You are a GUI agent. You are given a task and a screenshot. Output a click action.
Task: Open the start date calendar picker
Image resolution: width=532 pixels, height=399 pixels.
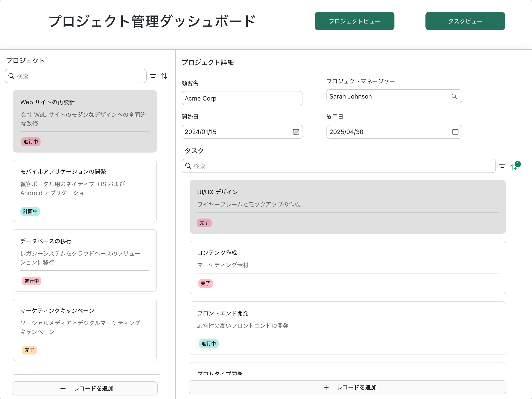[296, 132]
